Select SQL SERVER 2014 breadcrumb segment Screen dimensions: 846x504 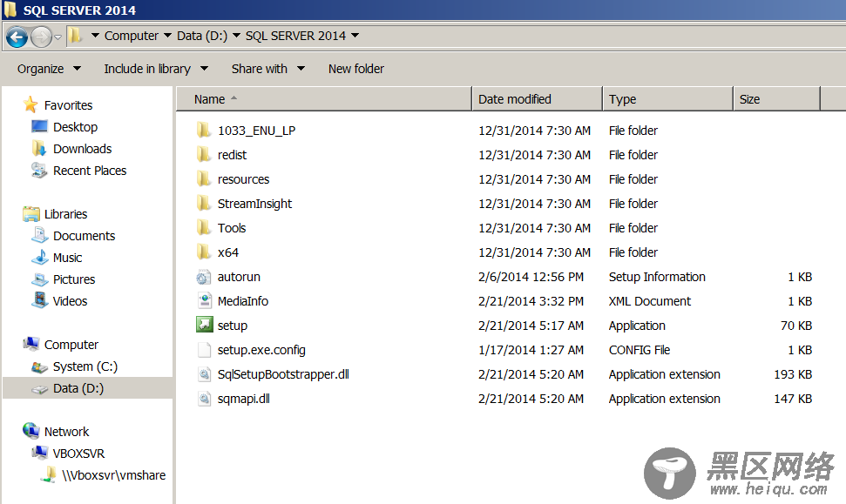pyautogui.click(x=295, y=36)
